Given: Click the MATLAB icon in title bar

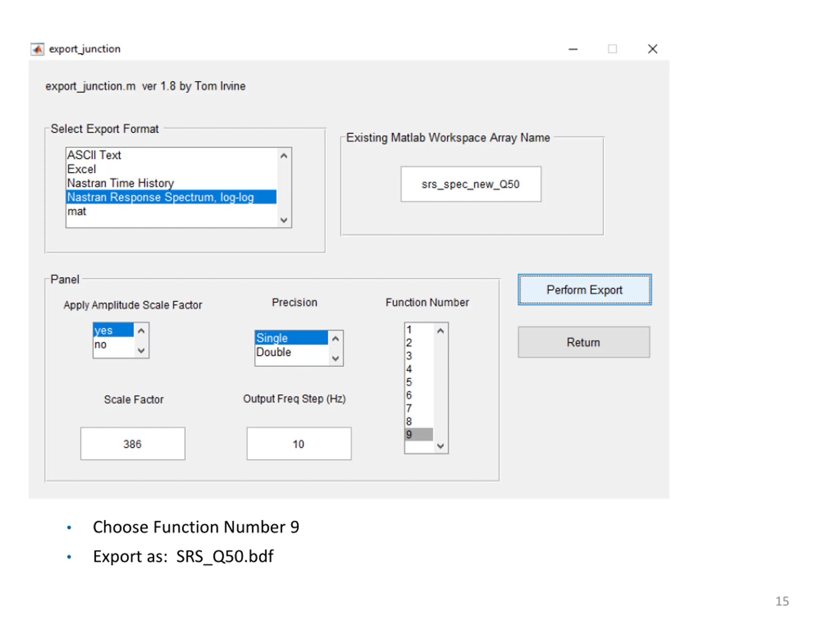Looking at the screenshot, I should [37, 49].
